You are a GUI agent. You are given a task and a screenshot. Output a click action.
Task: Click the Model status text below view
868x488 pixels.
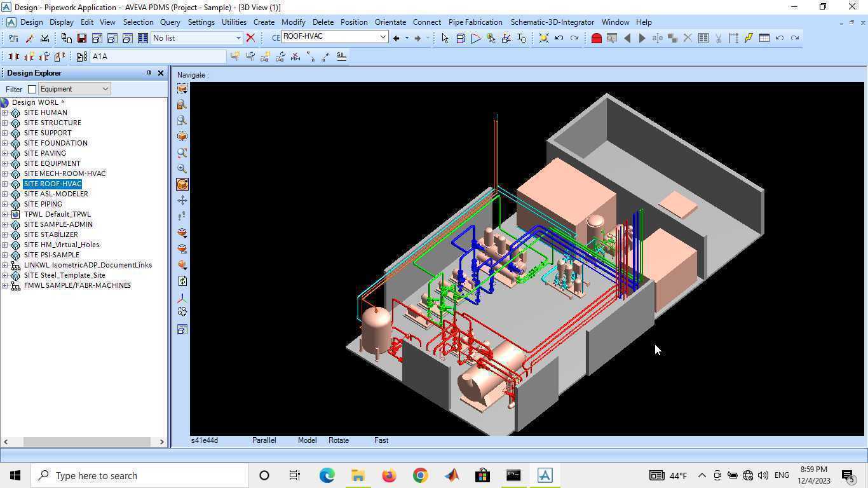(x=308, y=440)
